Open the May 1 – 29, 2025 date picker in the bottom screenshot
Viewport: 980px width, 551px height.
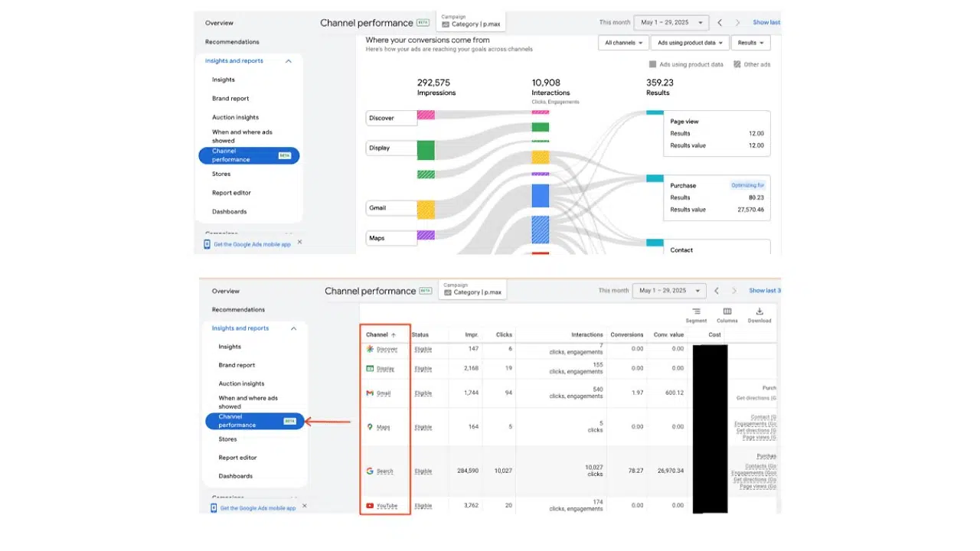pos(668,291)
